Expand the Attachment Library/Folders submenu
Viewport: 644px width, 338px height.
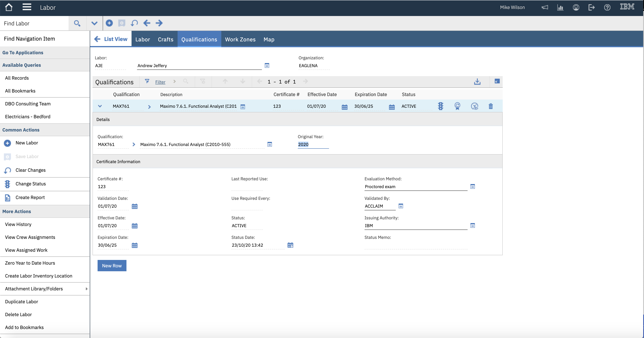pos(86,289)
